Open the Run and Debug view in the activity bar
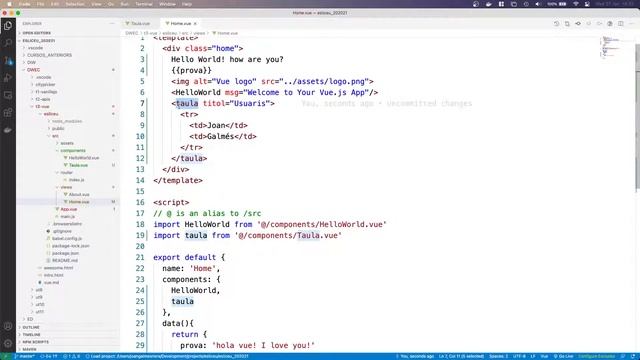Image resolution: width=640 pixels, height=360 pixels. [x=8, y=78]
